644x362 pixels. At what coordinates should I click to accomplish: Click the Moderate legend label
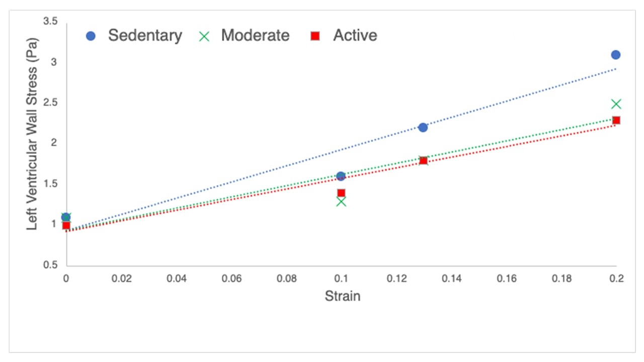255,36
